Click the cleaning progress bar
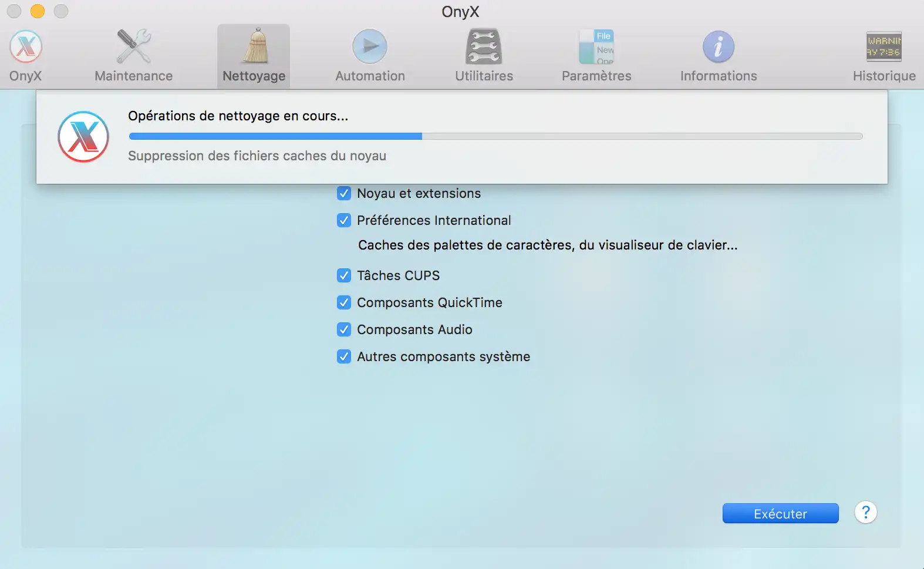The height and width of the screenshot is (569, 924). [495, 136]
